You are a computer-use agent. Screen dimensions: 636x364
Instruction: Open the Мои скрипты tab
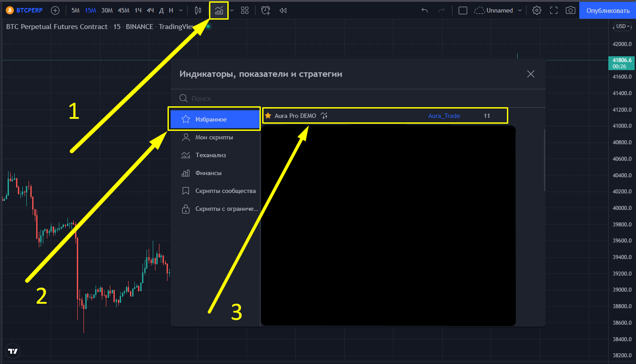pyautogui.click(x=215, y=138)
